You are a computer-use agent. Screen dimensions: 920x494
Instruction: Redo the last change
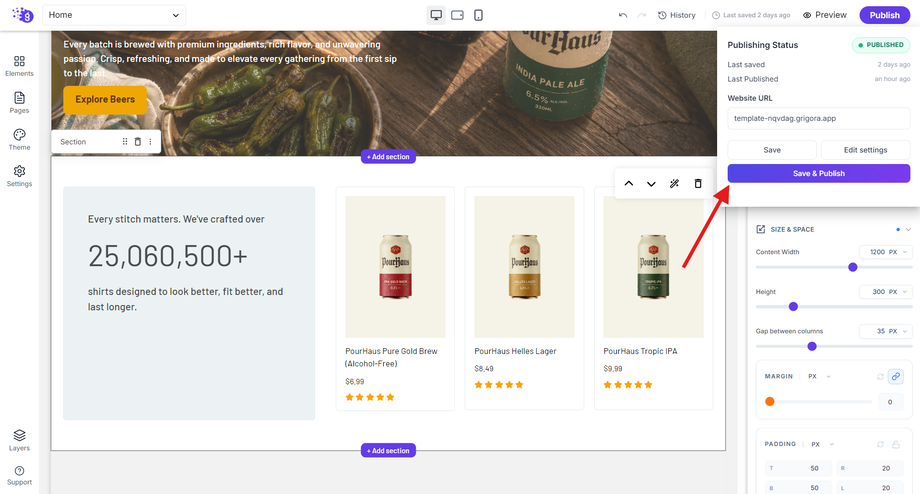[642, 15]
